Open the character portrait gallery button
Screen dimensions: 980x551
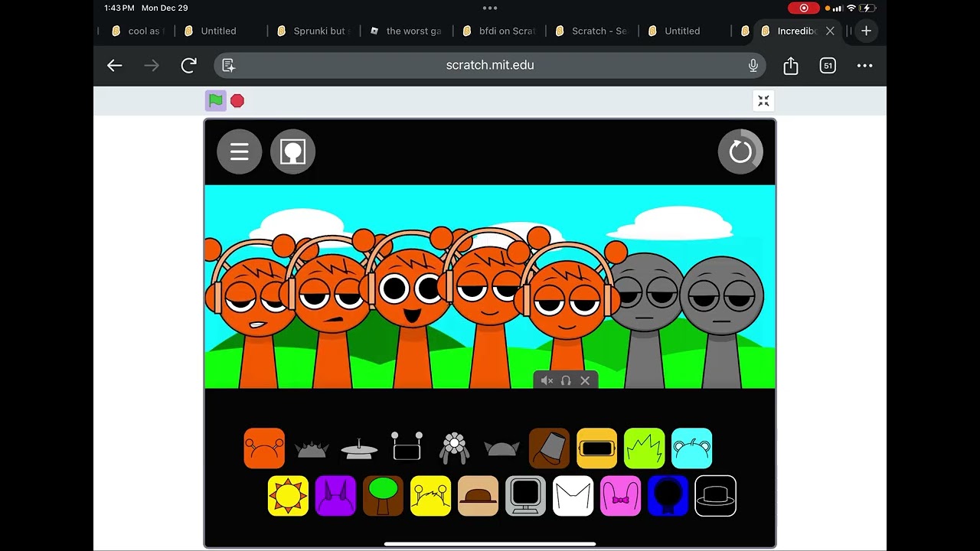[x=292, y=152]
